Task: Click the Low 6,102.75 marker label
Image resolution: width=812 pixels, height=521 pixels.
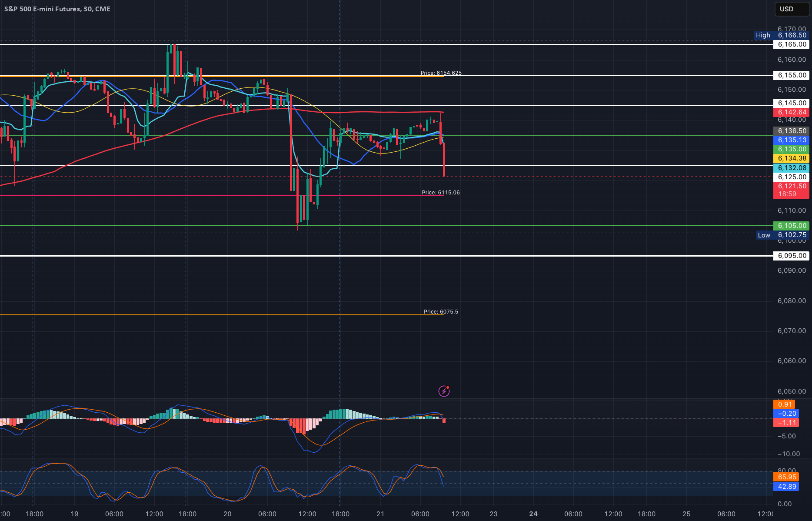Action: coord(782,235)
